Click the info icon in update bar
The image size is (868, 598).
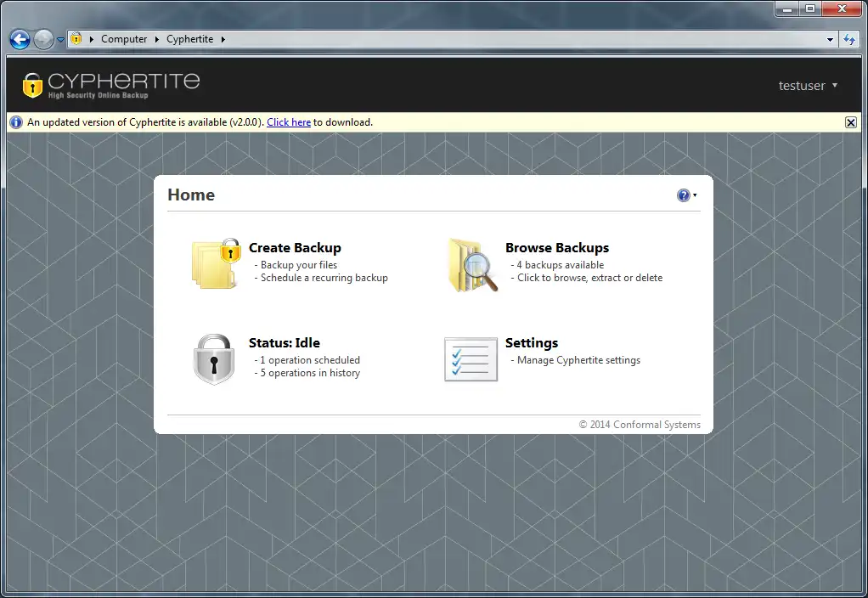pyautogui.click(x=16, y=122)
